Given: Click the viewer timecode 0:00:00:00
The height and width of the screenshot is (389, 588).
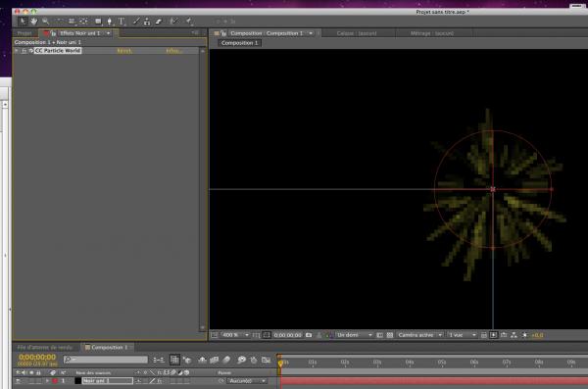Looking at the screenshot, I should 287,335.
